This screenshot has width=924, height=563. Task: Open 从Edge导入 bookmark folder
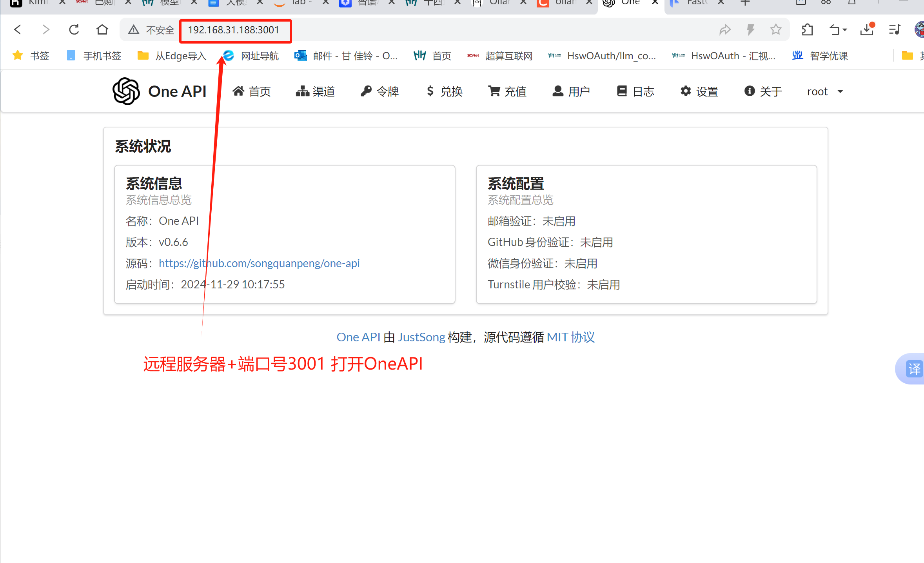172,56
